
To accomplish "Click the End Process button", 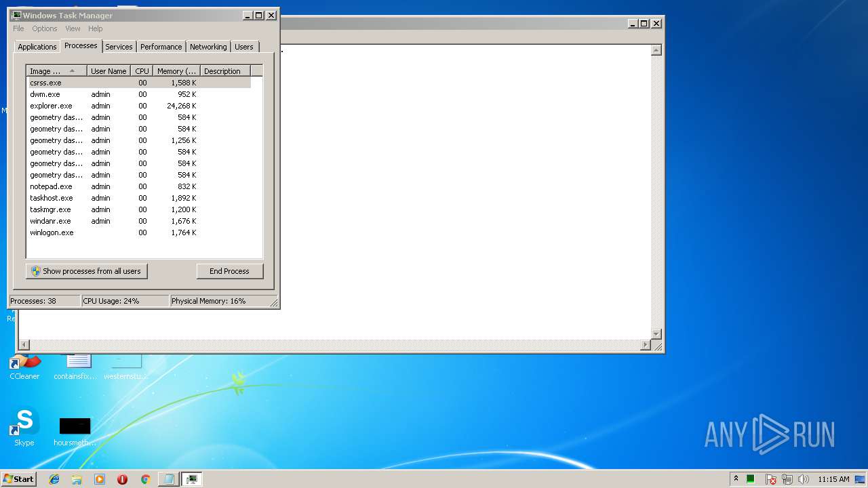I will [230, 271].
